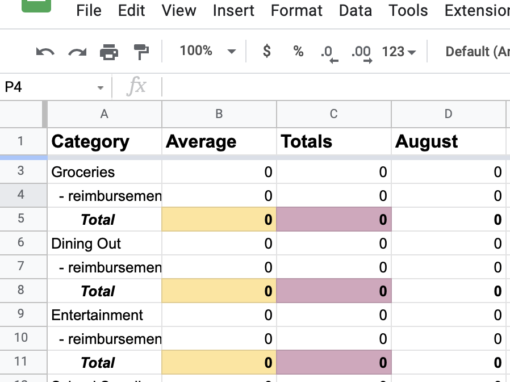Screen dimensions: 510x382
Task: Select Entertainment August value cell D9
Action: (448, 315)
